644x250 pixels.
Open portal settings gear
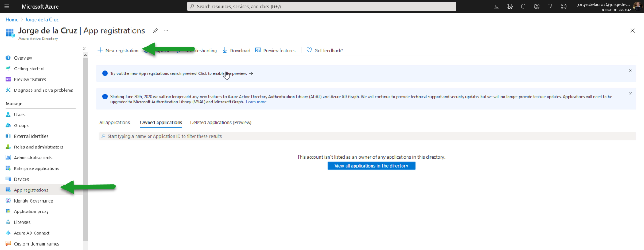537,6
